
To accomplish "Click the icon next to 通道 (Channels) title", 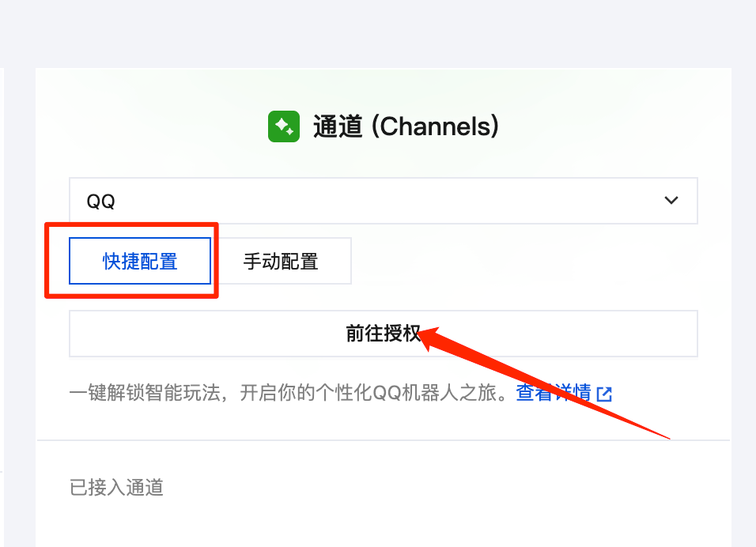I will [284, 126].
